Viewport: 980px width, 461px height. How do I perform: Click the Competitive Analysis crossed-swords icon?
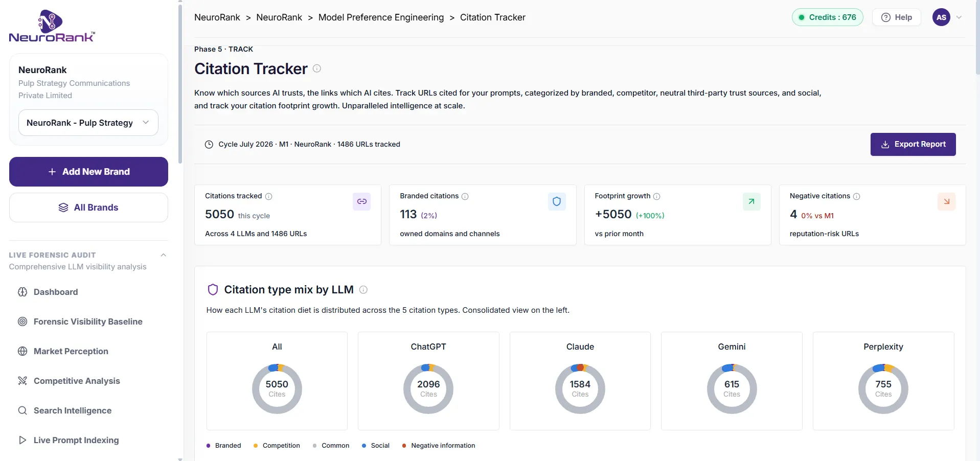[22, 381]
